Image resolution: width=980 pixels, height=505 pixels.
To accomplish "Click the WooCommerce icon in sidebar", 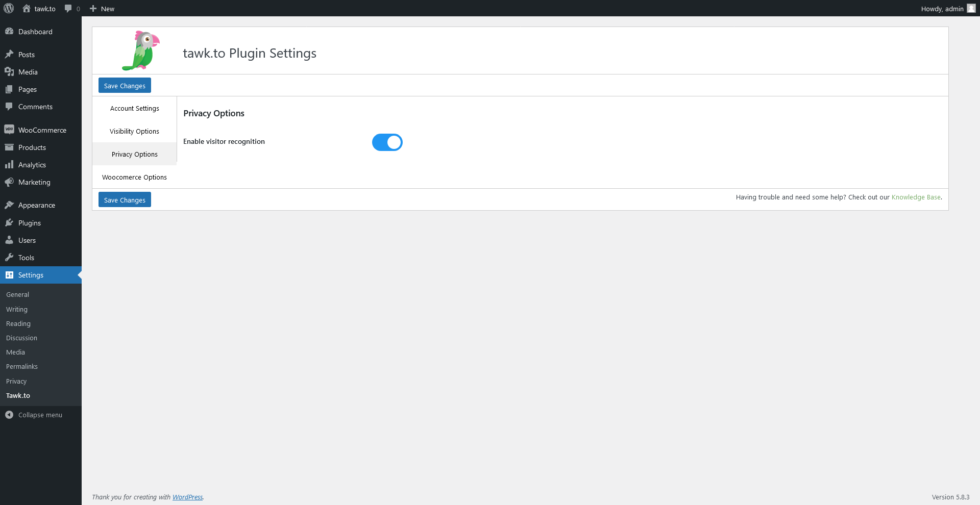I will [9, 130].
